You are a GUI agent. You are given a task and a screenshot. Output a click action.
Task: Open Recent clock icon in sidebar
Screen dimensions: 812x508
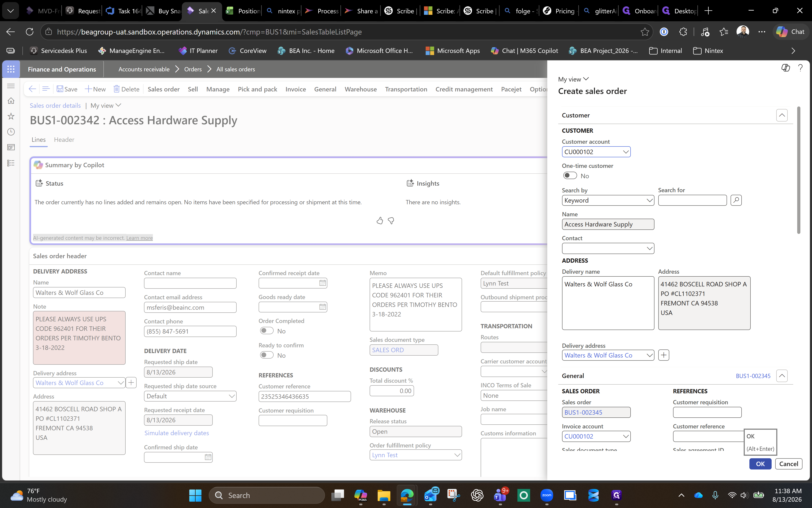(x=11, y=132)
